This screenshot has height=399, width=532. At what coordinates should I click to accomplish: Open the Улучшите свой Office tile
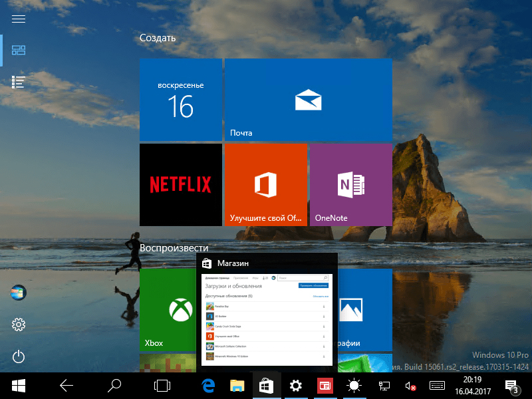tap(266, 185)
